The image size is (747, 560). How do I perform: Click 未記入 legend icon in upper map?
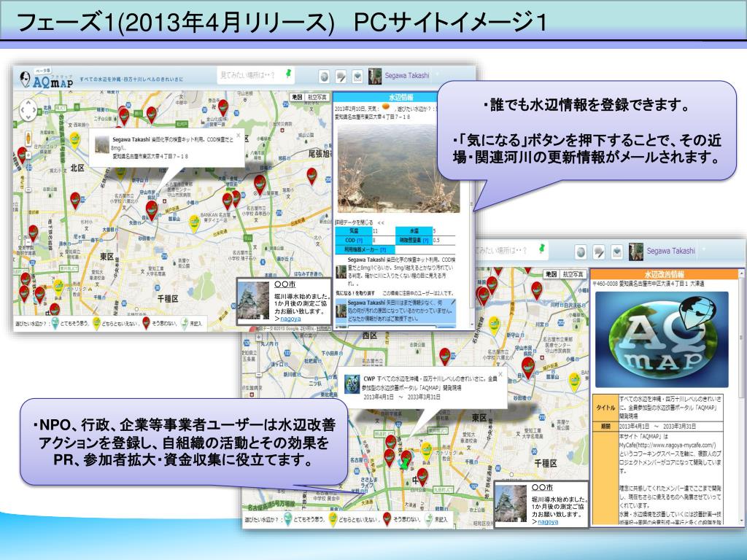pyautogui.click(x=185, y=323)
